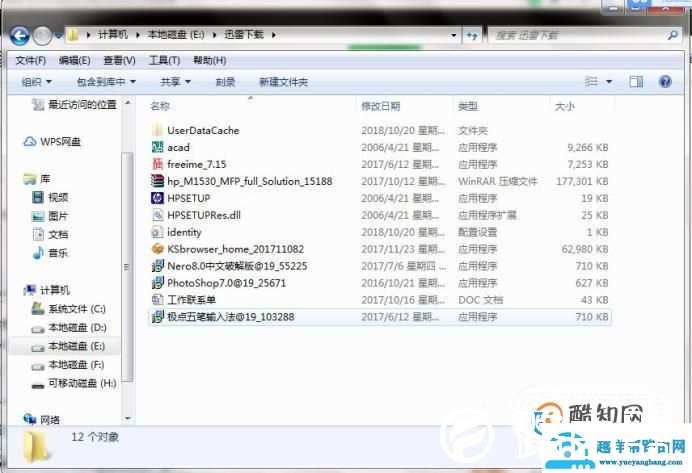Toggle the preview pane icon

click(636, 82)
